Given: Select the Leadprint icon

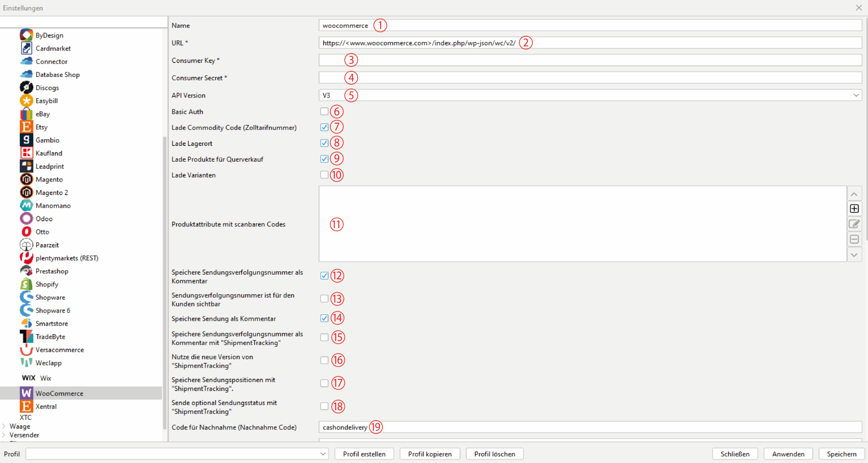Looking at the screenshot, I should coord(26,166).
